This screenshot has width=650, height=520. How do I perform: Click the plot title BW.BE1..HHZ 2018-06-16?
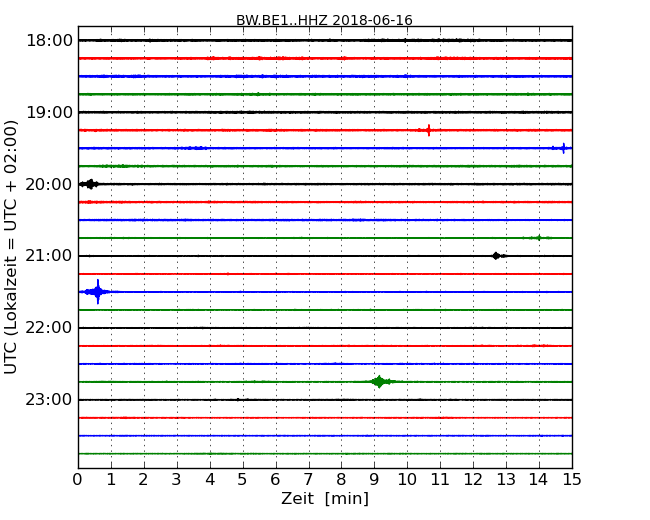324,20
